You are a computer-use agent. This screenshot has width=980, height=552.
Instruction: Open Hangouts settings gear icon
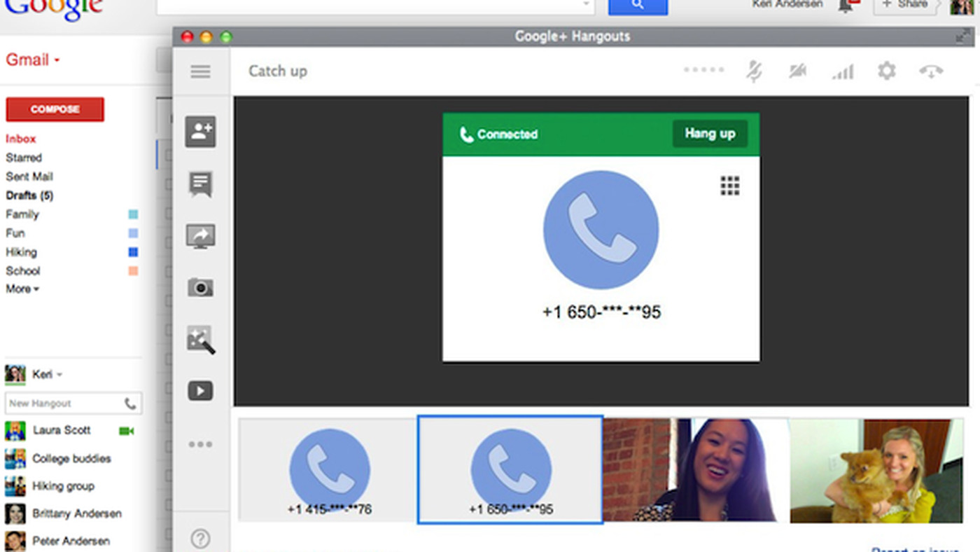tap(887, 71)
